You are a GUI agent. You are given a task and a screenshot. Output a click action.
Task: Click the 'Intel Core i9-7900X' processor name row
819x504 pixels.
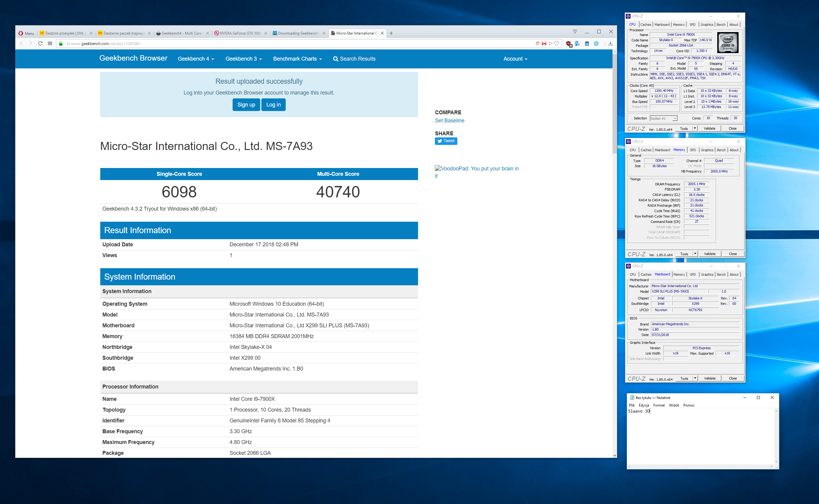[259, 399]
